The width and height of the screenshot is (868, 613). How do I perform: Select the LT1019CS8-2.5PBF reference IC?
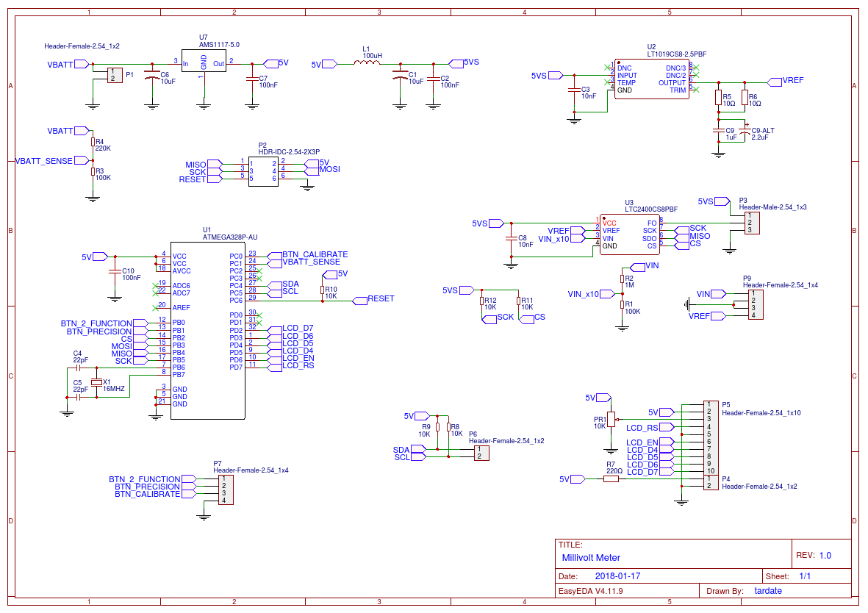click(x=652, y=79)
